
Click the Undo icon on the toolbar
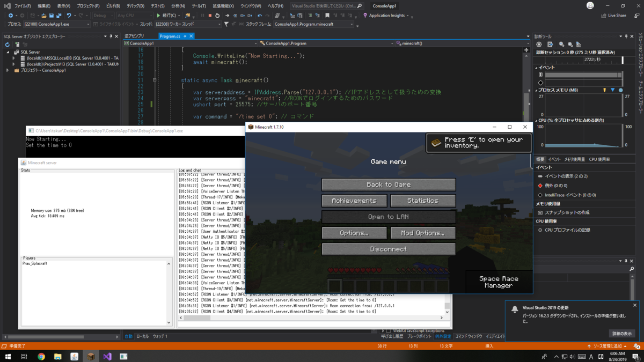coord(69,16)
